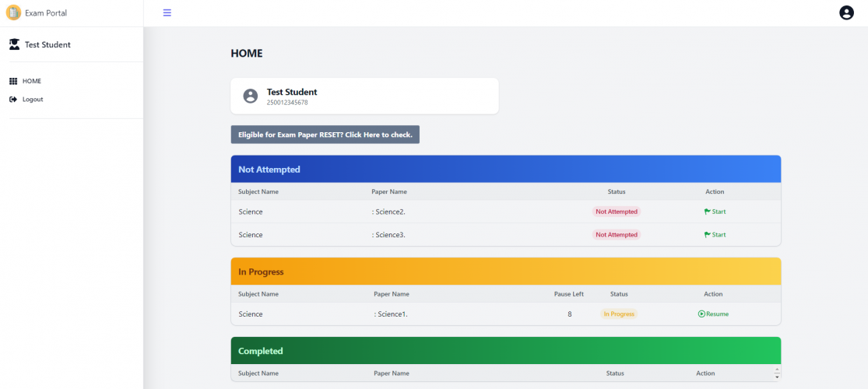868x389 pixels.
Task: Click Action header in Completed table
Action: [705, 373]
